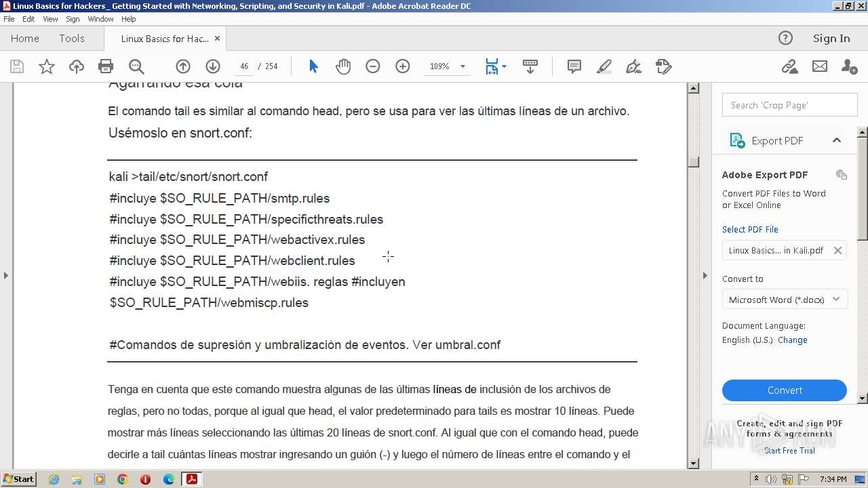This screenshot has width=868, height=488.
Task: Change the document language
Action: point(793,340)
